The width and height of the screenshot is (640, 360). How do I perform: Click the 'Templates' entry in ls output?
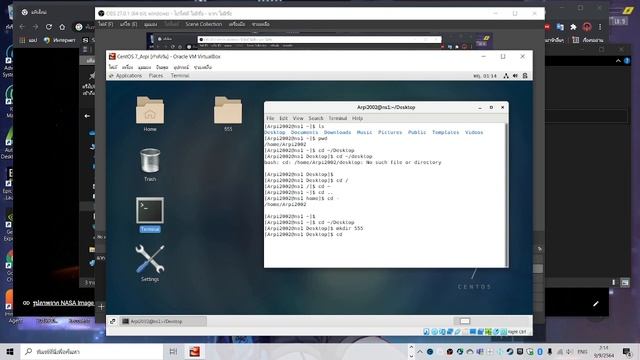tap(445, 133)
